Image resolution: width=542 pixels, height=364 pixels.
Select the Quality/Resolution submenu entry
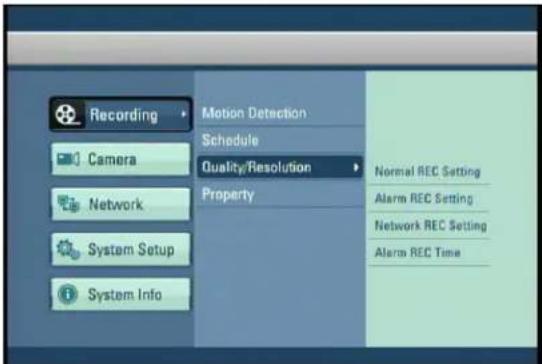(x=280, y=167)
